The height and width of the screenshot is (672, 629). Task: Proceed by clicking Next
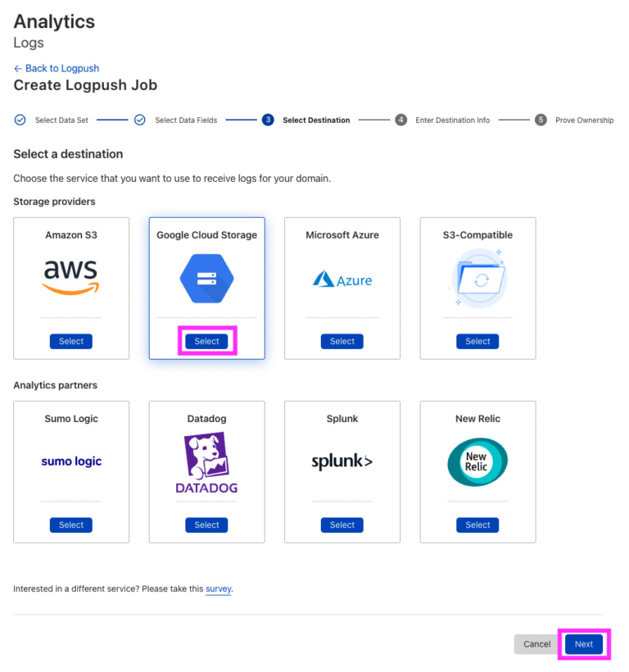tap(583, 644)
